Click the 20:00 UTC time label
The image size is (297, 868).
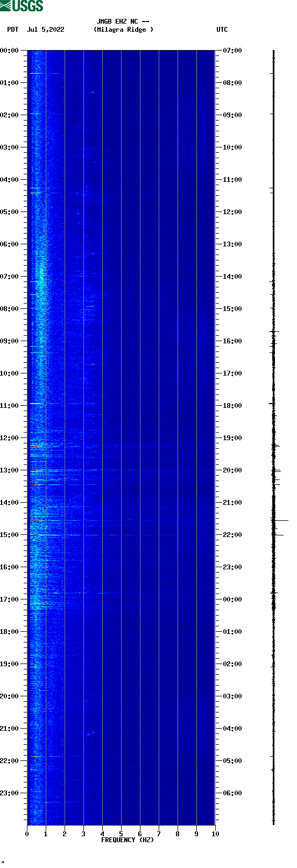232,470
